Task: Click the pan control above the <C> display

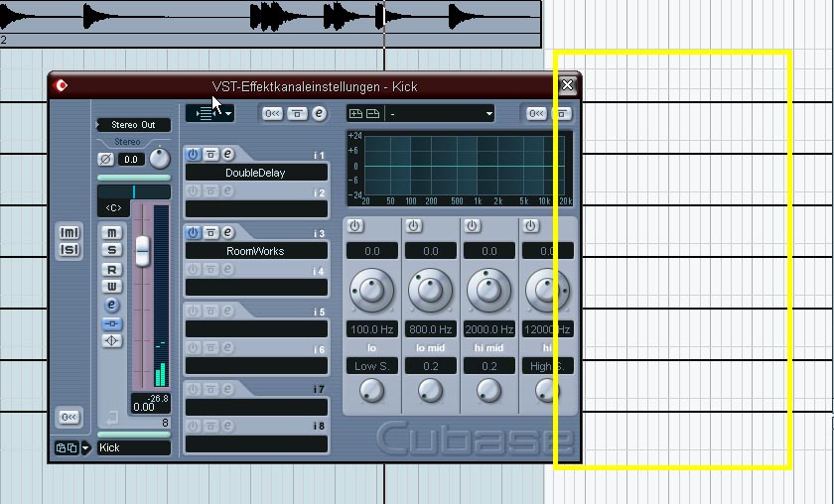Action: point(134,191)
